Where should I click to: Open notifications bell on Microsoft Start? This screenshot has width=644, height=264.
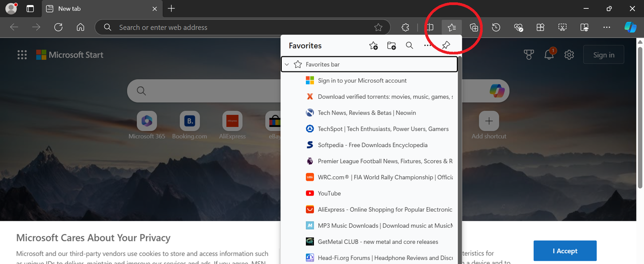click(x=549, y=54)
